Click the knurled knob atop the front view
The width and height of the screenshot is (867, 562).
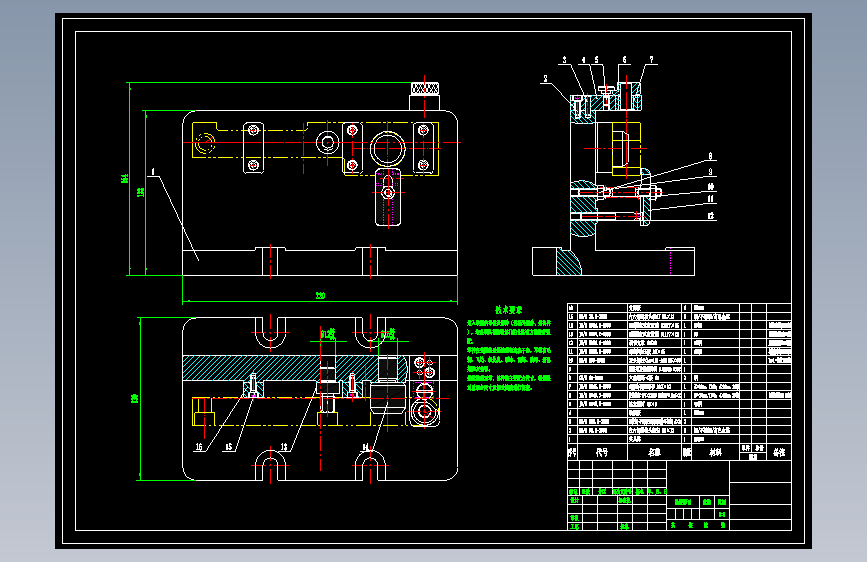click(x=425, y=88)
